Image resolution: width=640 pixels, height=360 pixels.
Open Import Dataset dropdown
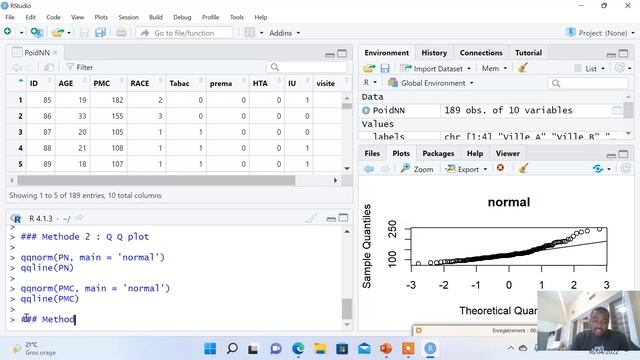pos(435,68)
